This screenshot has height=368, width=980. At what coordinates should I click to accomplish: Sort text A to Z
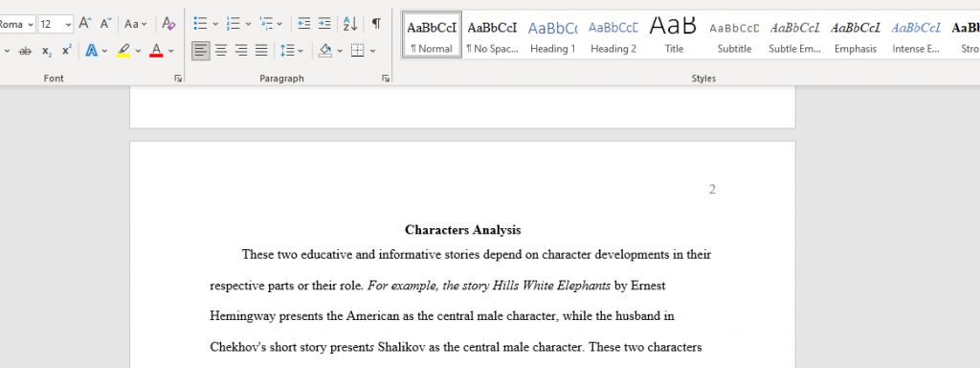(x=350, y=24)
